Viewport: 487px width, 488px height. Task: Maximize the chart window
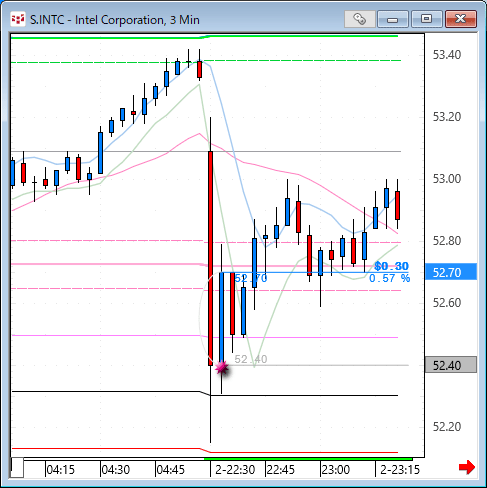[426, 19]
